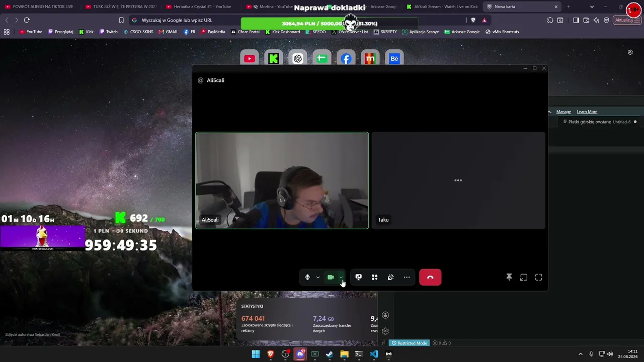Switch to 'Ali5cali Stream - Watch Live on Kick' tab
The image size is (644, 362).
click(442, 7)
